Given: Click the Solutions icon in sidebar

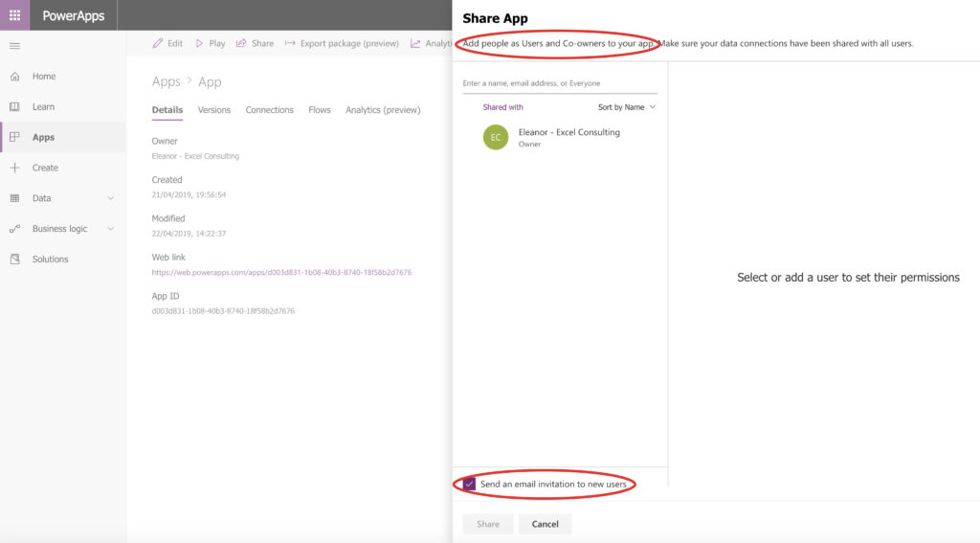Looking at the screenshot, I should click(15, 259).
